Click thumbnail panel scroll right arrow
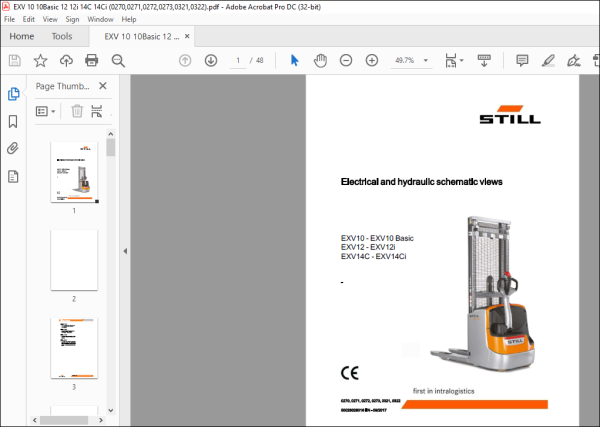 [101, 420]
